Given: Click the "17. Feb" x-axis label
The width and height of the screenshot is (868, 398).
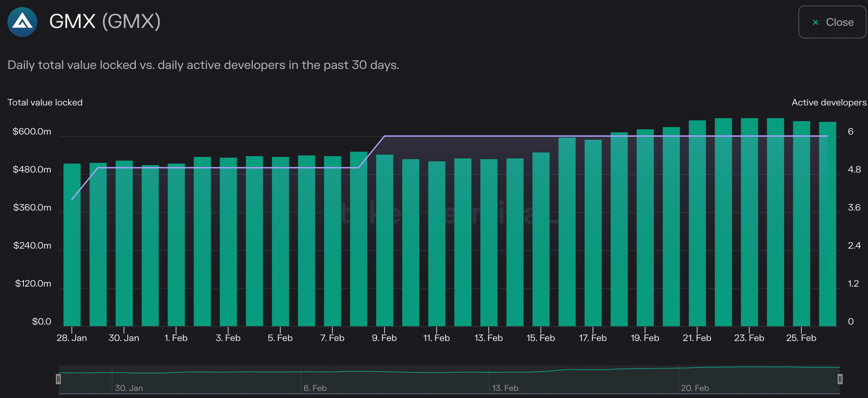Looking at the screenshot, I should [593, 338].
